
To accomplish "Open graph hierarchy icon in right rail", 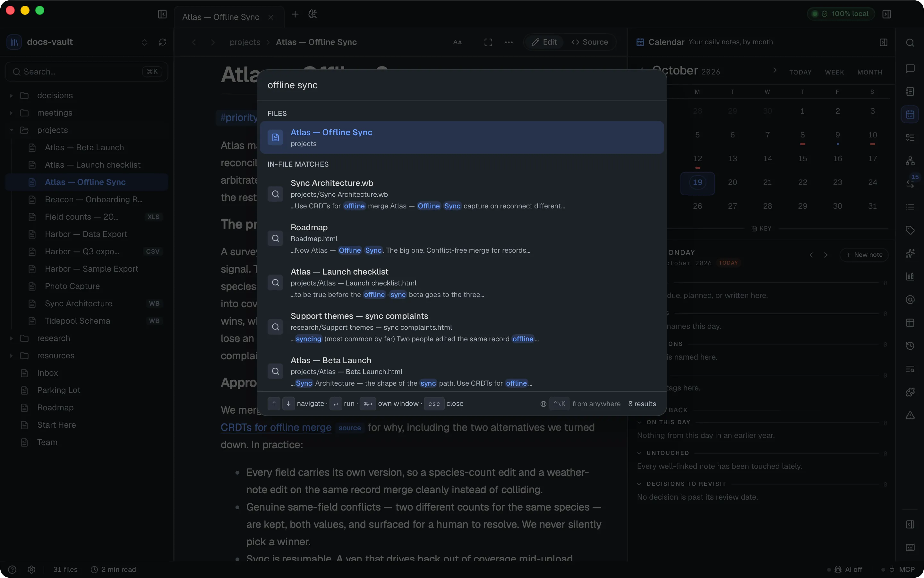I will (x=910, y=161).
